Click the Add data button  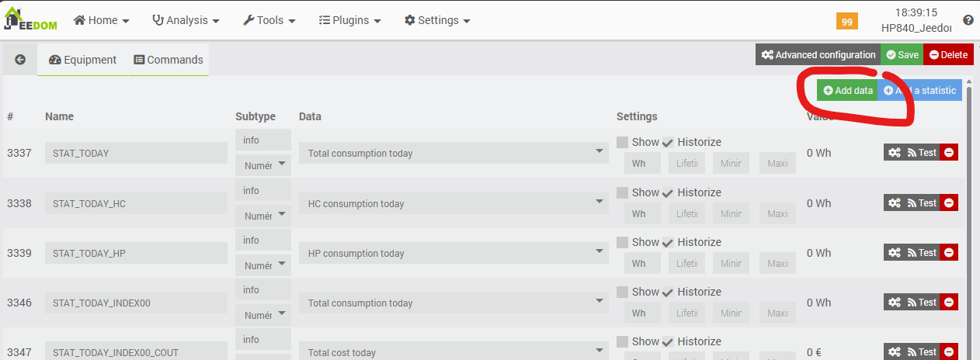pos(847,91)
